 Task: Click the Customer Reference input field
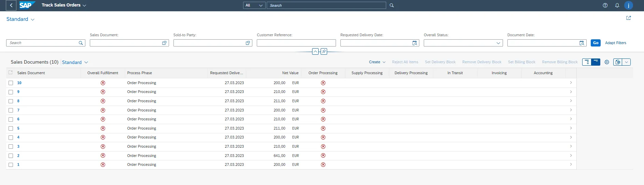point(296,43)
